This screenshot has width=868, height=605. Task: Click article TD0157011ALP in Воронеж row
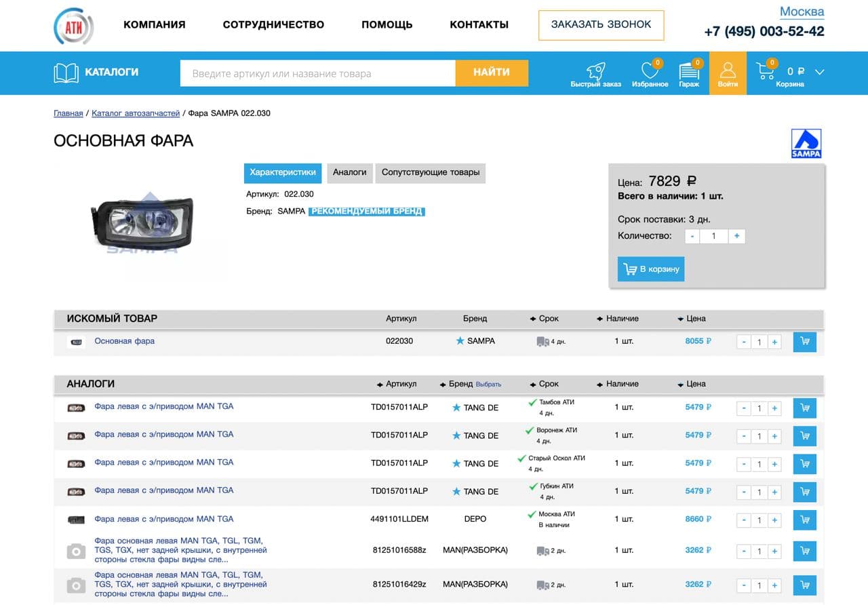(x=399, y=435)
